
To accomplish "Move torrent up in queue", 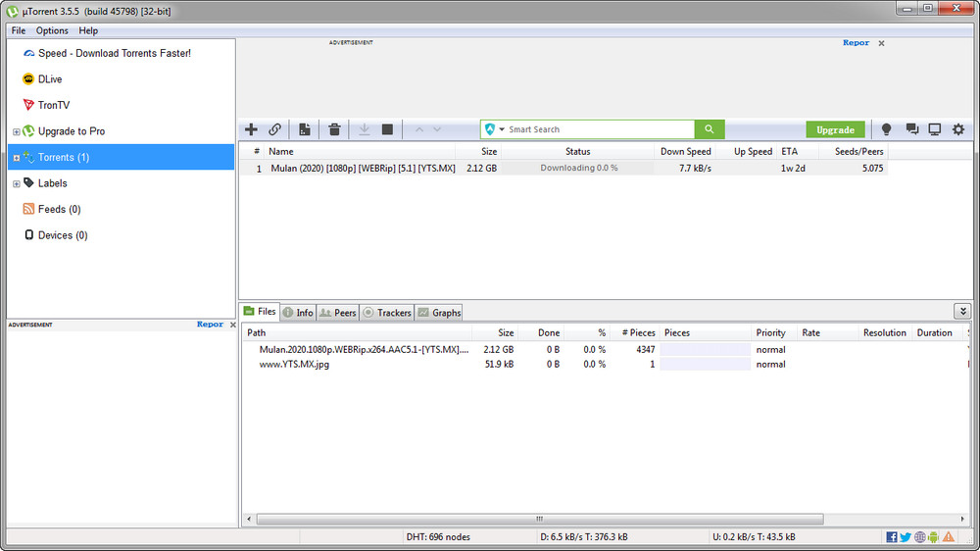I will pos(419,129).
